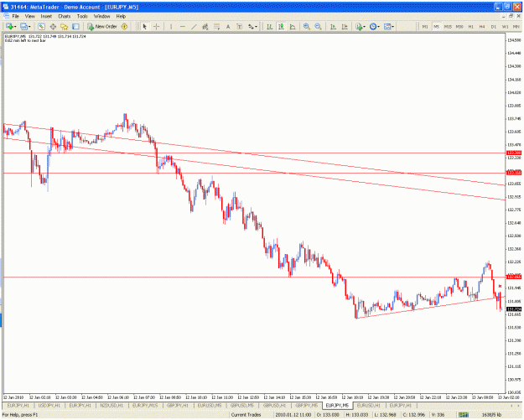
Task: Switch to USDJPY,H1 chart tab
Action: (x=49, y=405)
